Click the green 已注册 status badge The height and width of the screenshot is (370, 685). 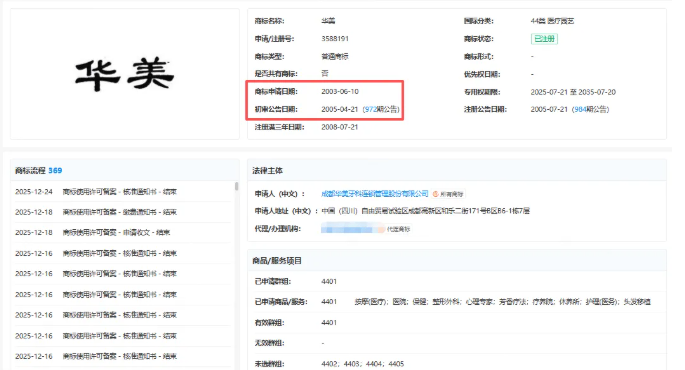(x=544, y=39)
